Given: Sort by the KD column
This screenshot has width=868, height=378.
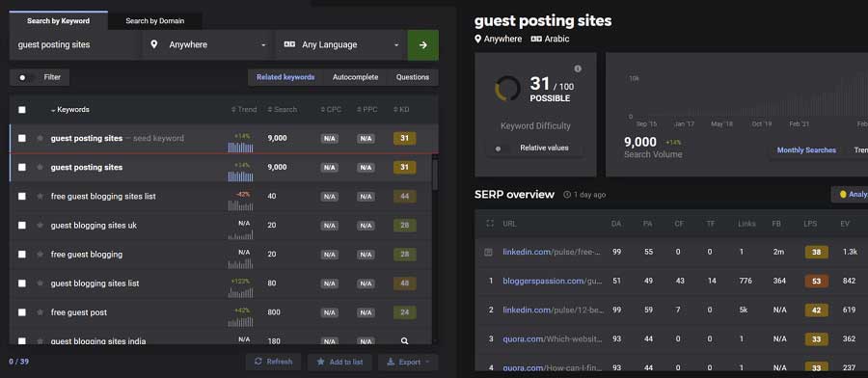Looking at the screenshot, I should tap(401, 110).
